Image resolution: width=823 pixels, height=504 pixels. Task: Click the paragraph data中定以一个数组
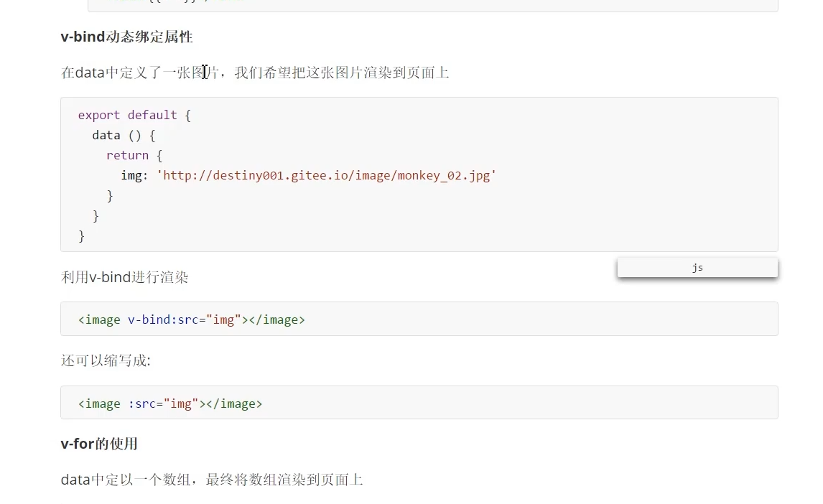(x=212, y=480)
